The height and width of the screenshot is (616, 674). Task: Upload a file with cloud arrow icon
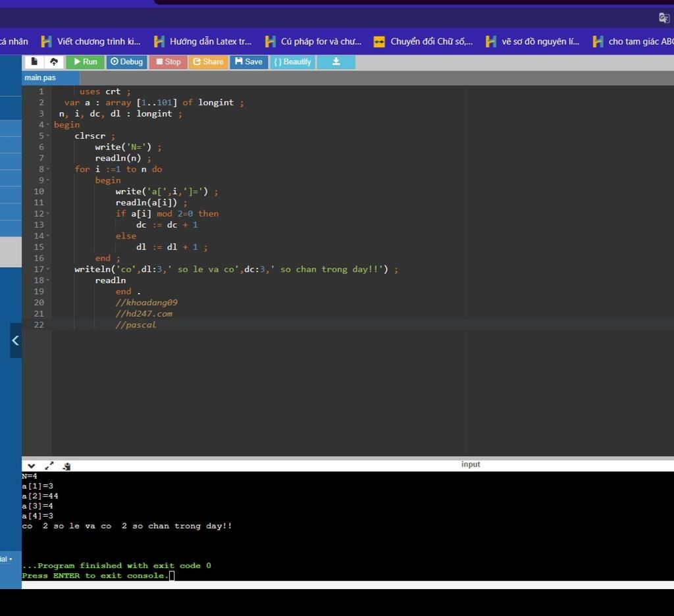(x=54, y=62)
